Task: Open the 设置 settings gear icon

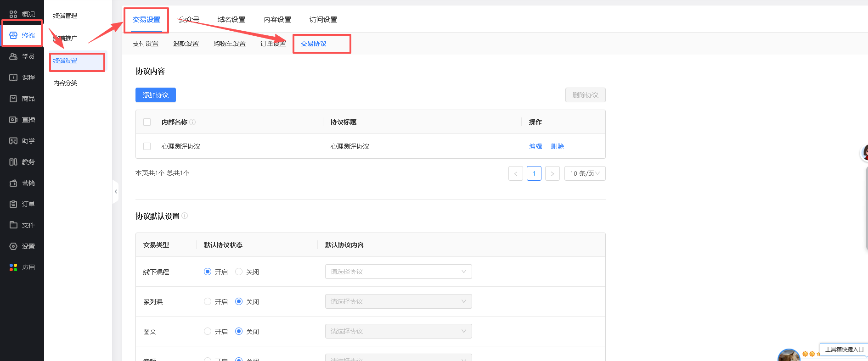Action: 13,246
